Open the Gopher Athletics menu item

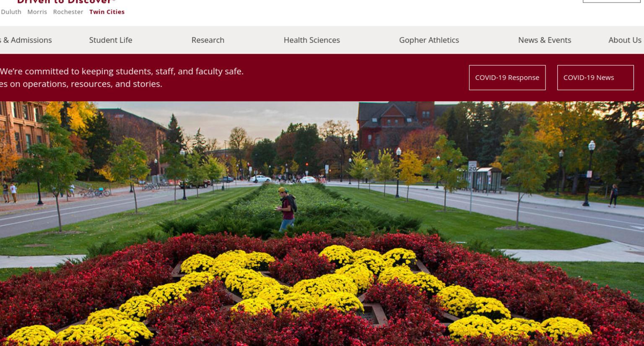tap(429, 40)
